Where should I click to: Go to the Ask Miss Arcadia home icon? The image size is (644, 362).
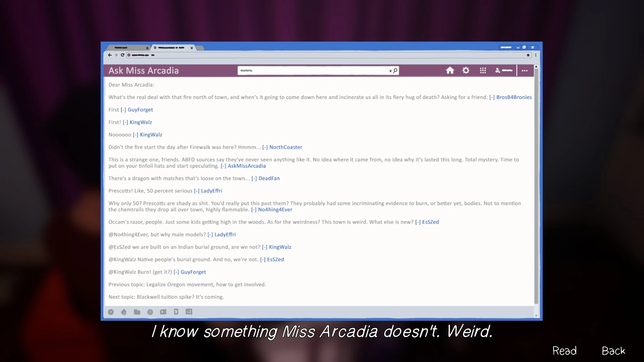(450, 70)
